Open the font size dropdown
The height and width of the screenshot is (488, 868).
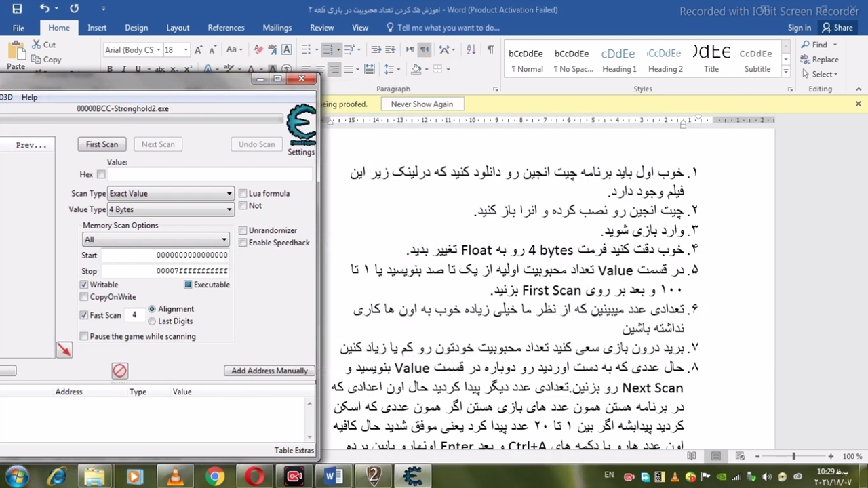(x=186, y=49)
